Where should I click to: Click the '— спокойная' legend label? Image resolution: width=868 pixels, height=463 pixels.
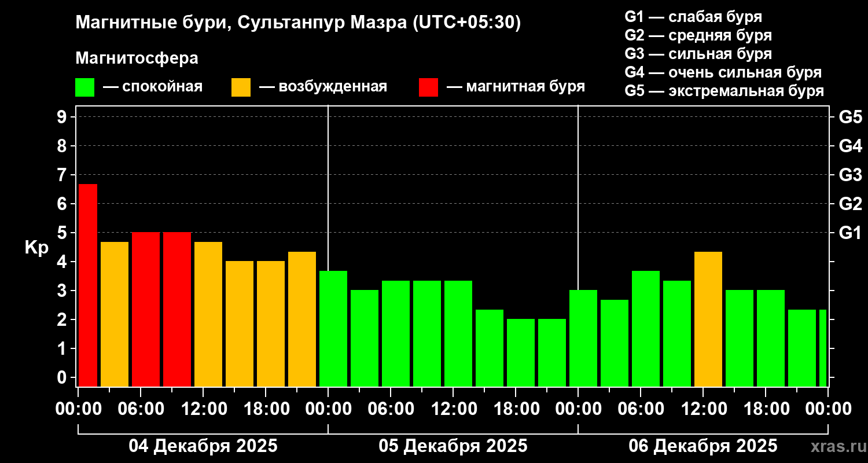pos(153,87)
